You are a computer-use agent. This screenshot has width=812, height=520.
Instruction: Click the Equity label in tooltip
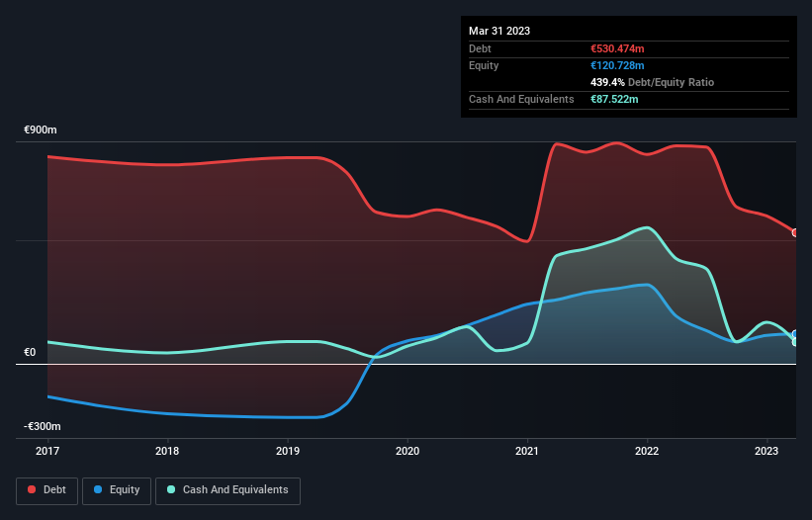pyautogui.click(x=484, y=65)
